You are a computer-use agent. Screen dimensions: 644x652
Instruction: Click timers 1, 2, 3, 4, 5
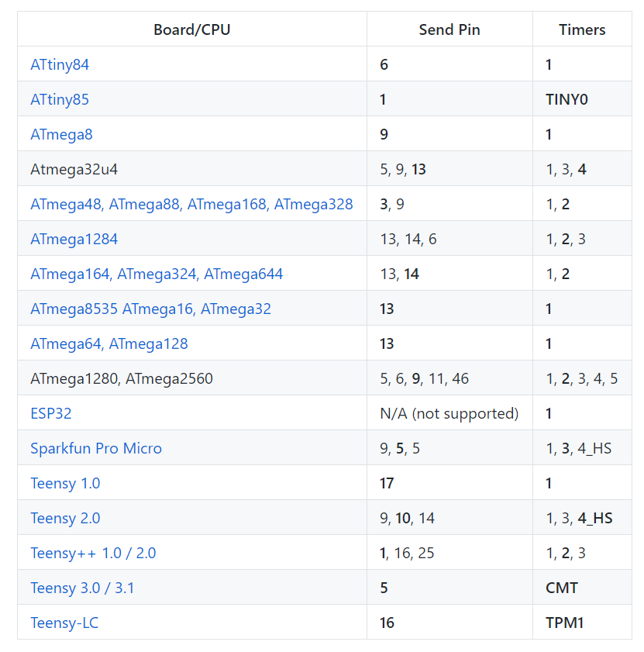click(x=582, y=379)
